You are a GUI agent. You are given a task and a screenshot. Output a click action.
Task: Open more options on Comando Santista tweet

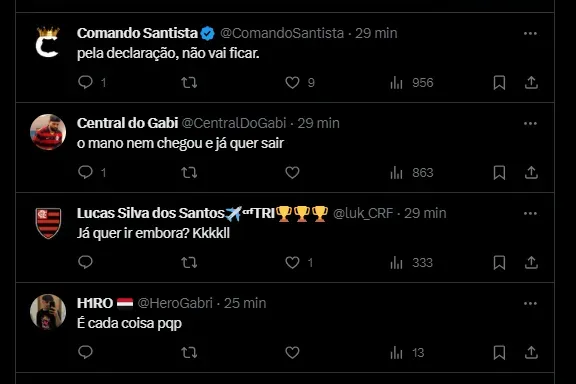[530, 33]
